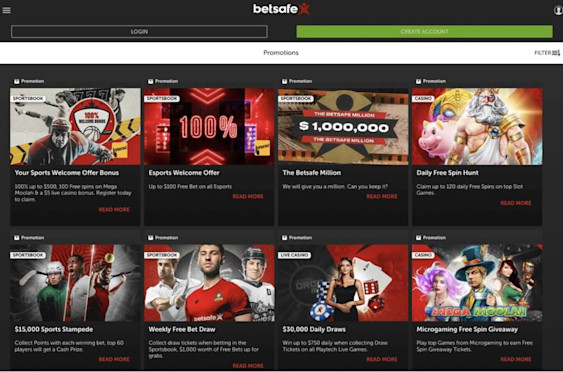Click READ MORE under Microgaming Free Spin Giveaway

(516, 359)
